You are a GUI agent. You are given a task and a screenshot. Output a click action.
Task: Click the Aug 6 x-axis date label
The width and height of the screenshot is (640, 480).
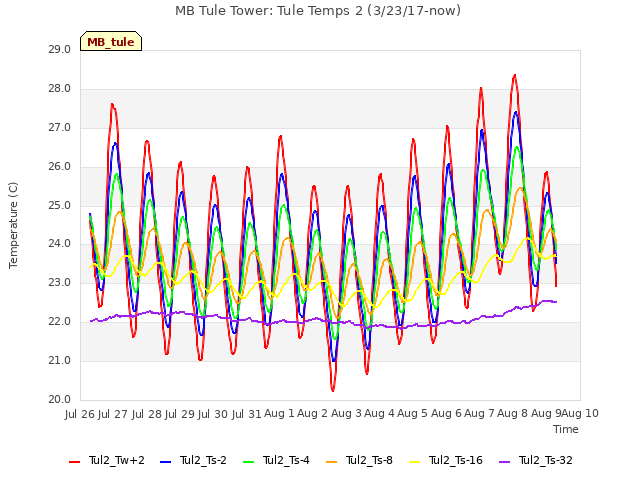click(x=447, y=414)
